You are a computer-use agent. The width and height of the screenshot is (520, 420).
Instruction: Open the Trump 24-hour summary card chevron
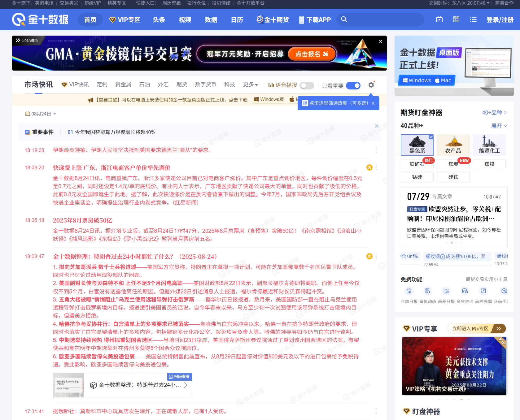click(x=186, y=385)
